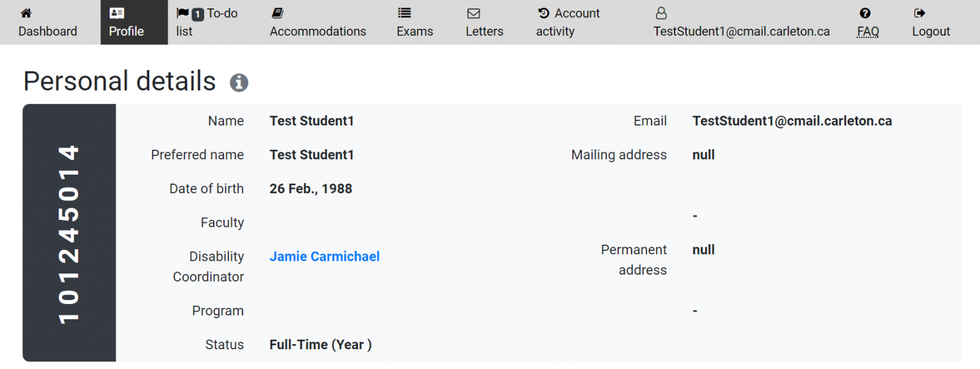Open the FAQ link
The image size is (980, 369).
coord(868,31)
